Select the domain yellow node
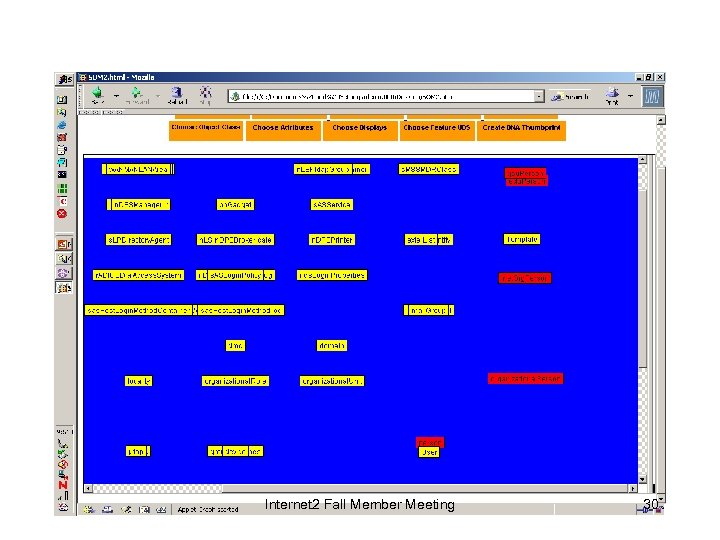The image size is (720, 540). click(332, 345)
